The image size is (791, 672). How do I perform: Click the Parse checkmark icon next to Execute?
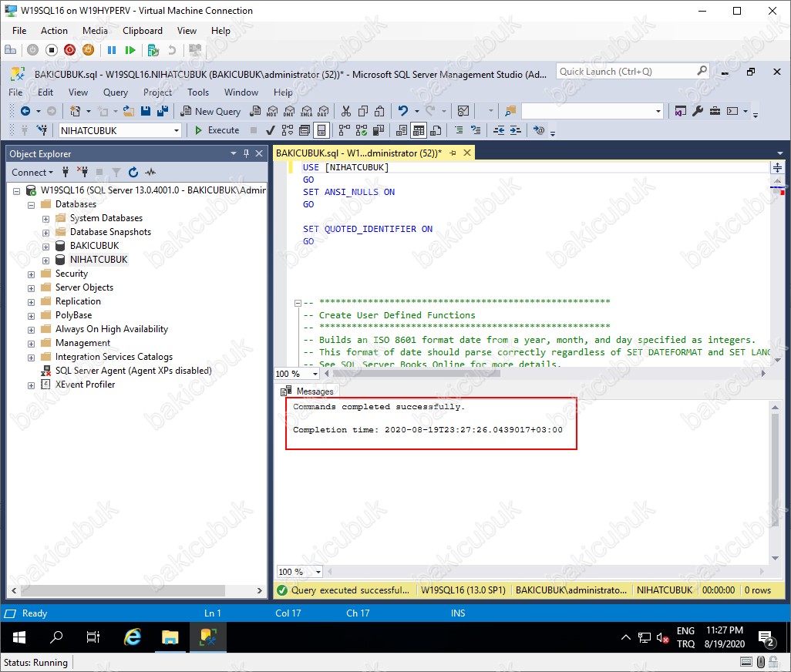click(x=271, y=130)
